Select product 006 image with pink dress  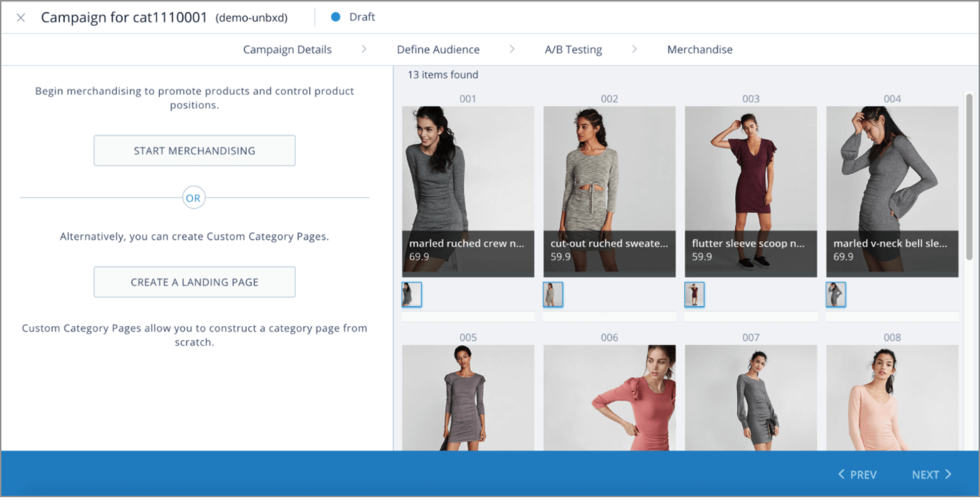609,397
